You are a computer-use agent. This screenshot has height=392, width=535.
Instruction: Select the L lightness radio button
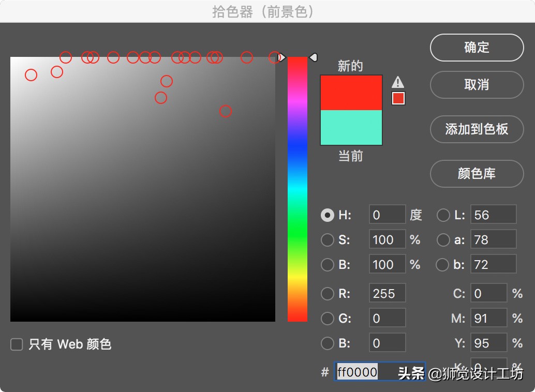click(x=443, y=215)
